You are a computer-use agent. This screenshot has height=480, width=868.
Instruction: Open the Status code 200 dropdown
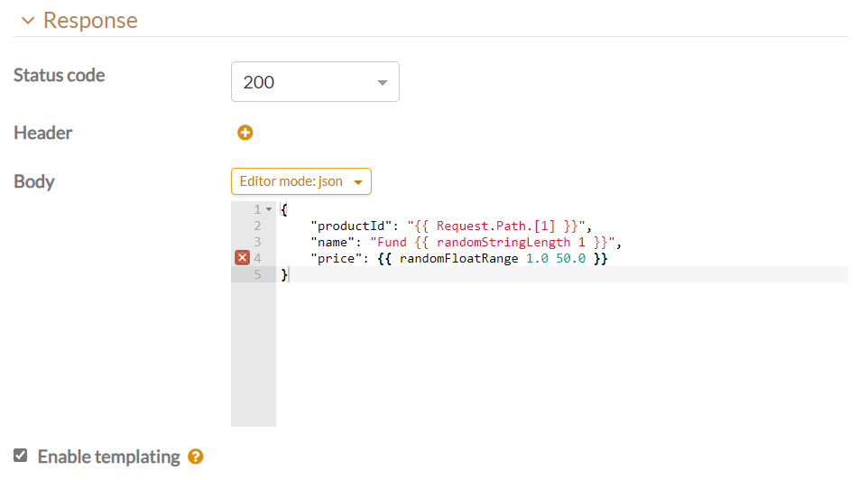pyautogui.click(x=315, y=82)
